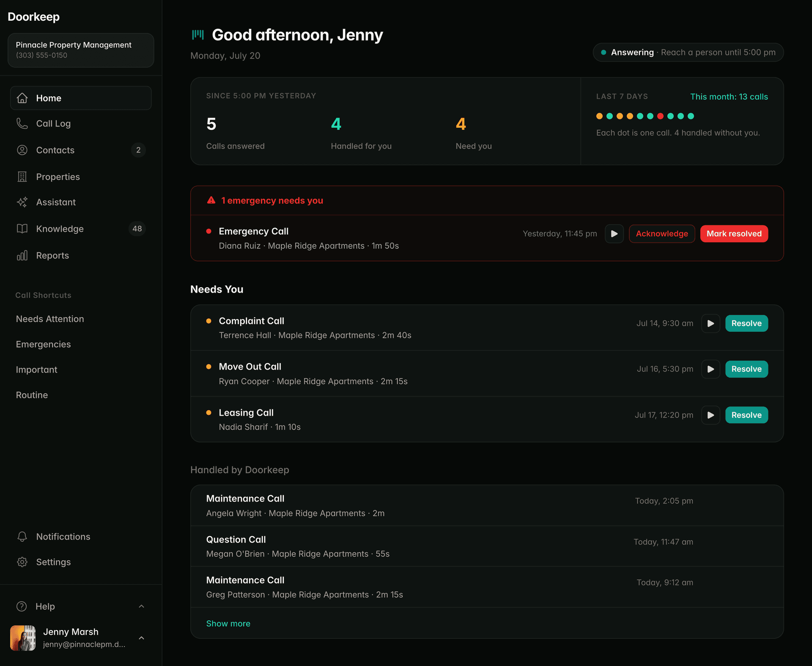Open Angela Wright Maintenance Call row

[x=487, y=506]
